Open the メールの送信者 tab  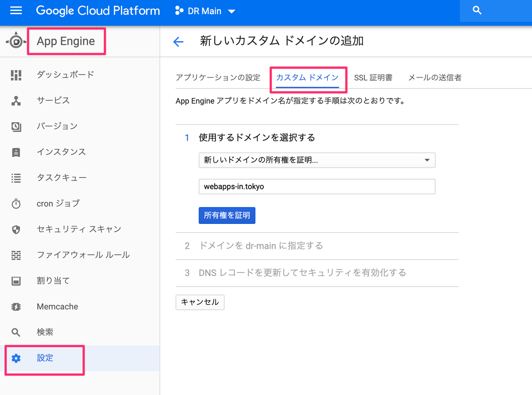click(434, 78)
